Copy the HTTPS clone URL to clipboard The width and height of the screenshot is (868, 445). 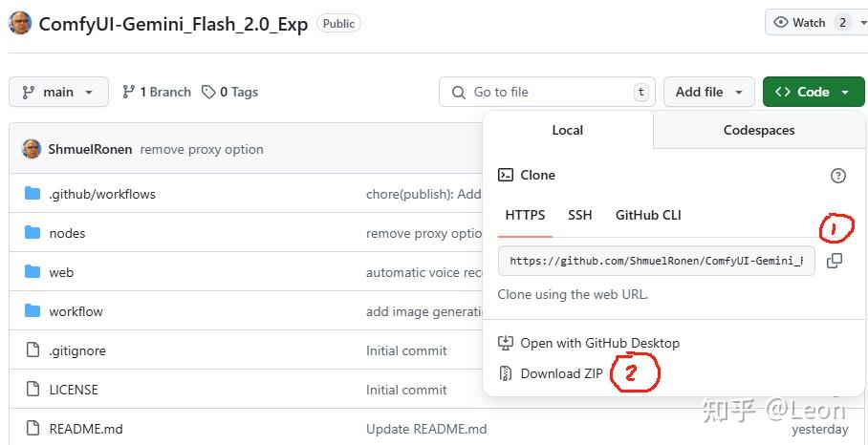(x=834, y=261)
